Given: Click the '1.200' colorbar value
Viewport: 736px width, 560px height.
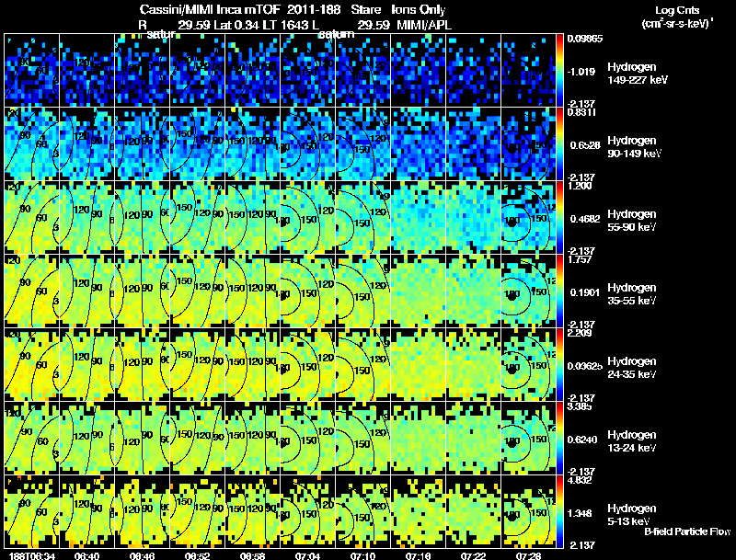Looking at the screenshot, I should coord(580,186).
